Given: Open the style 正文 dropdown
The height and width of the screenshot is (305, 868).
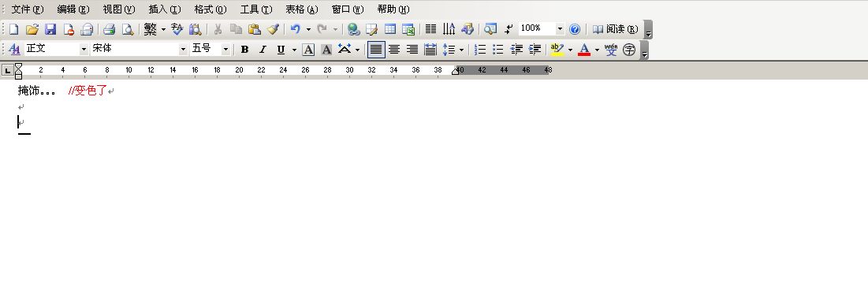Looking at the screenshot, I should [84, 50].
